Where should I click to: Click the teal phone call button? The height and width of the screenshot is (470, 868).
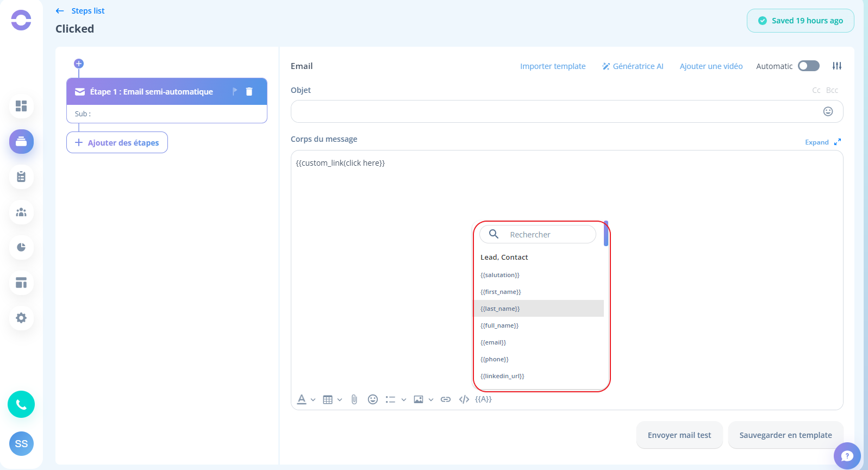(x=21, y=404)
